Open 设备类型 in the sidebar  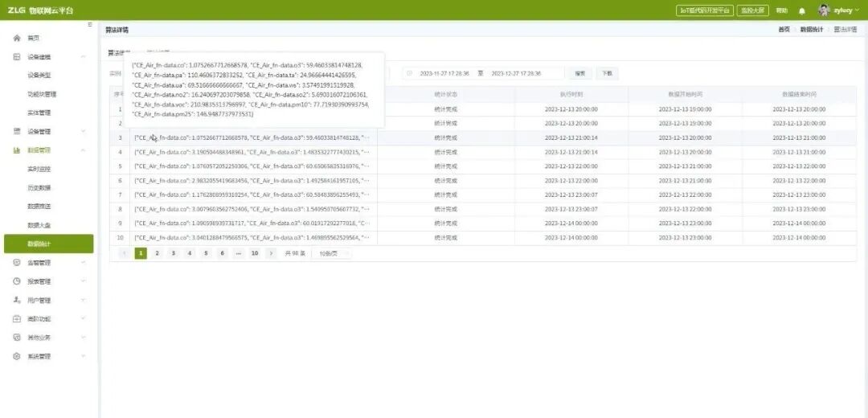click(39, 76)
